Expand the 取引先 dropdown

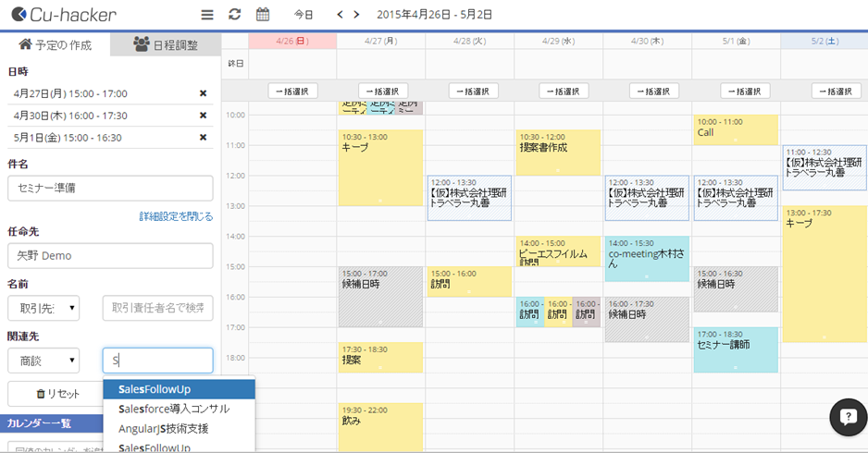click(43, 308)
